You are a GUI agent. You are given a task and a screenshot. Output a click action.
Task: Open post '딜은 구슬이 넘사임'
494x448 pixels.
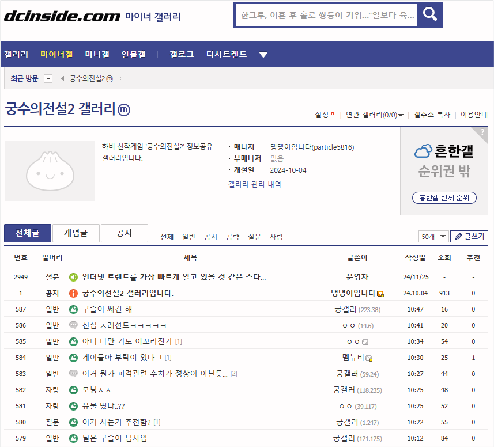point(115,438)
